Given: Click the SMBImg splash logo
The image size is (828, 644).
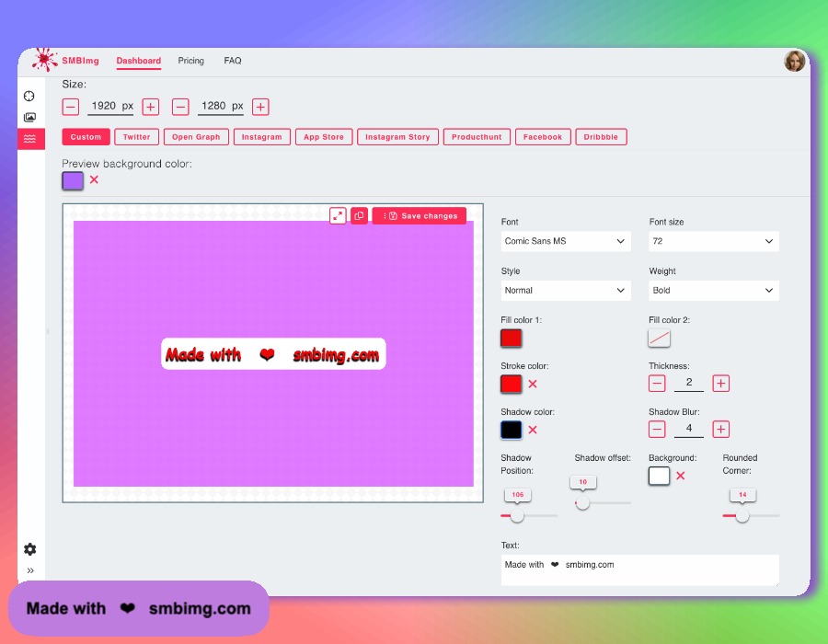Looking at the screenshot, I should [44, 60].
